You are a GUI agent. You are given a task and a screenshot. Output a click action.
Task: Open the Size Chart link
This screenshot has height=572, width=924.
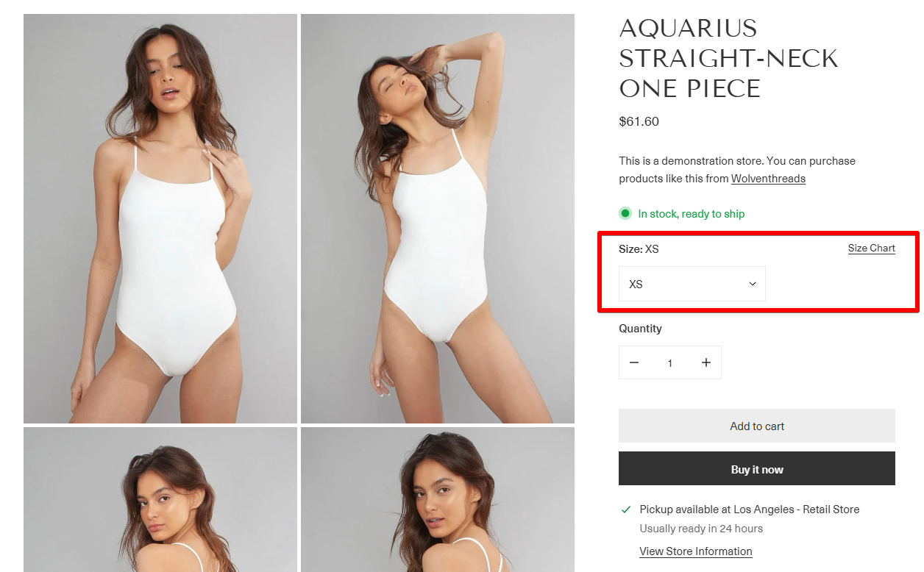click(871, 249)
